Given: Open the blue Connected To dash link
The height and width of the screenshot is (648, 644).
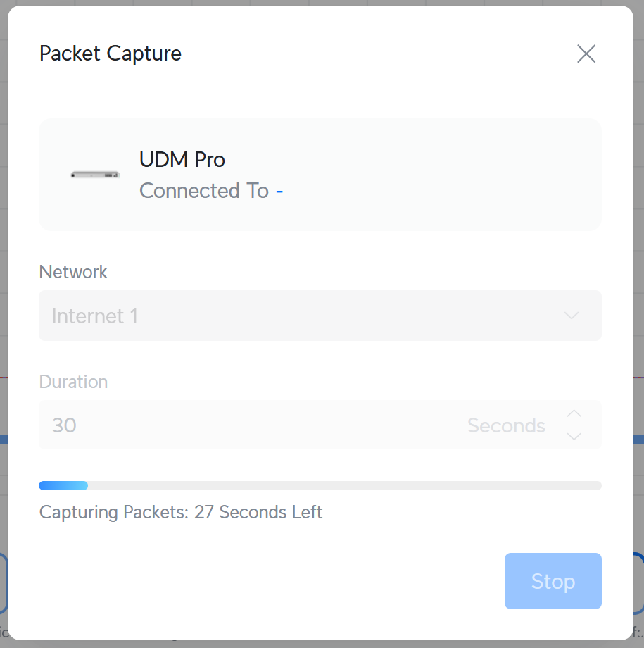Looking at the screenshot, I should point(279,191).
